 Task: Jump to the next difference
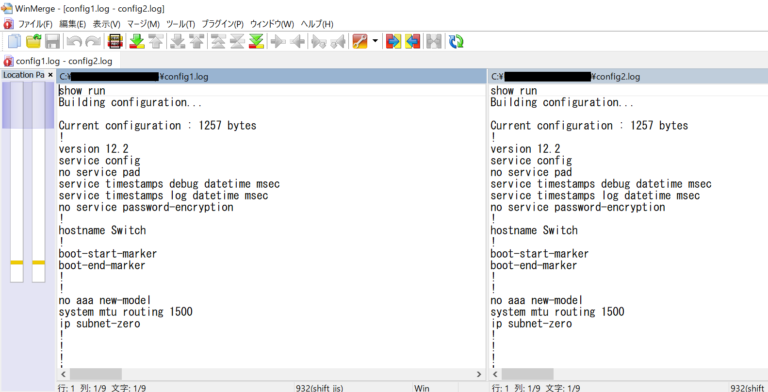click(x=137, y=42)
